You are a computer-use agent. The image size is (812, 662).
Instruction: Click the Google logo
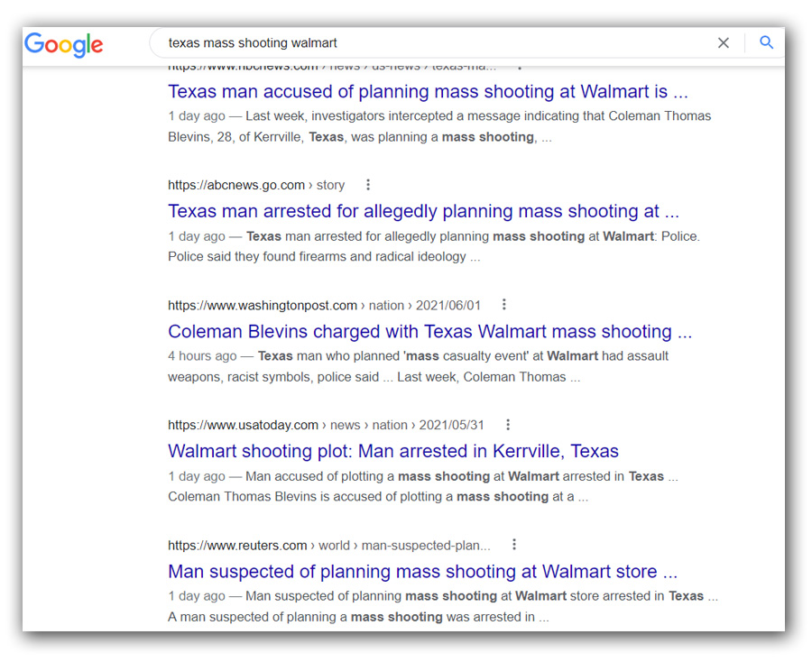coord(64,44)
